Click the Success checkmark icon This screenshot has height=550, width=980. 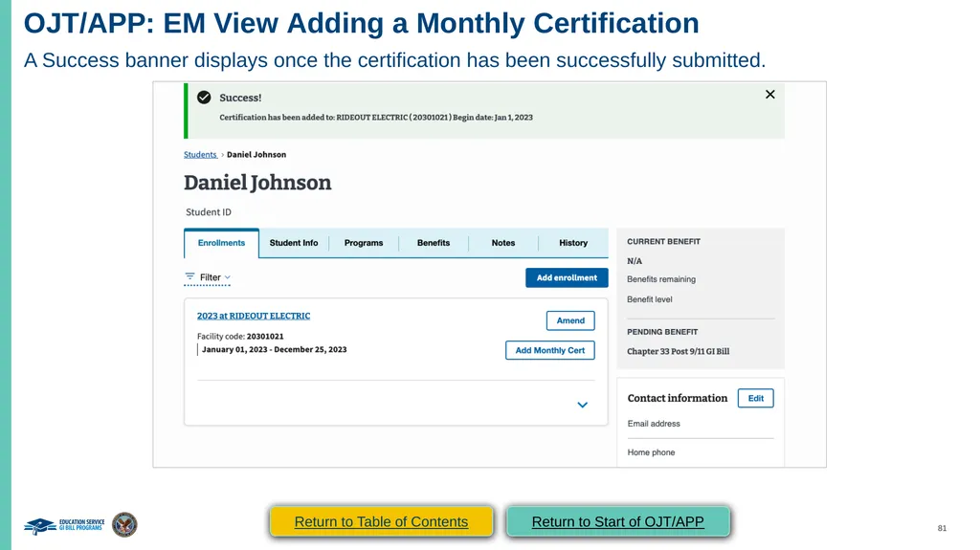204,98
